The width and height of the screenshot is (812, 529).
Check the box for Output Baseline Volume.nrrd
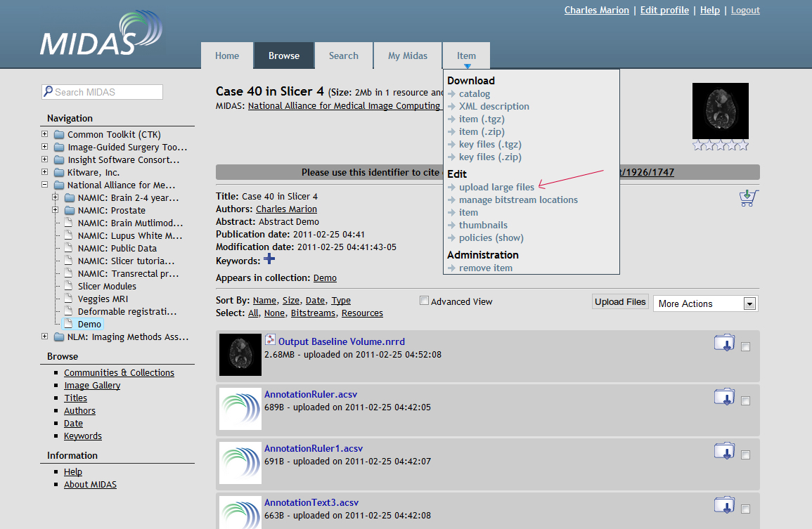(745, 347)
